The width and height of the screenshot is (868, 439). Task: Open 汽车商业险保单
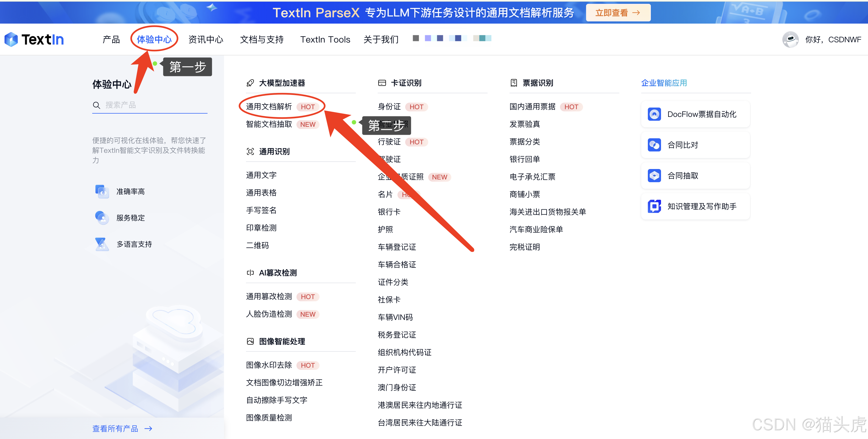536,229
